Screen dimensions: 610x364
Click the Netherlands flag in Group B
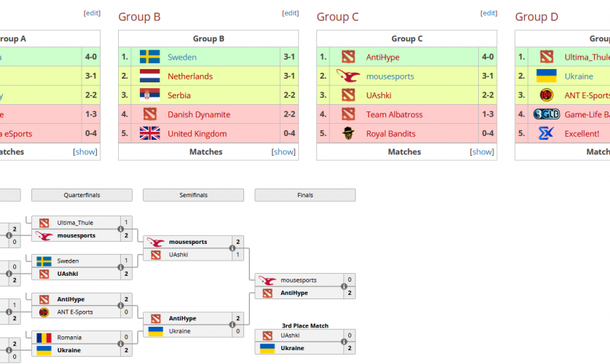(149, 76)
